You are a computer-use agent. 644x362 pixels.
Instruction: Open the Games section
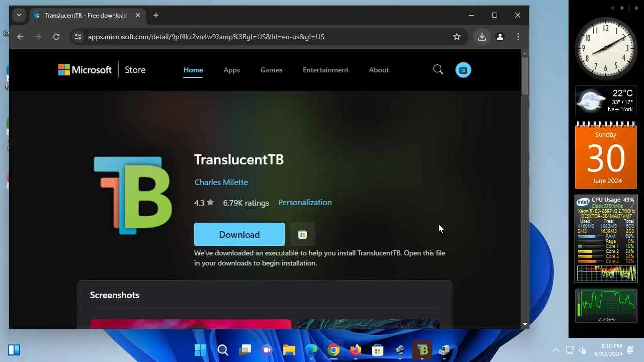coord(271,70)
